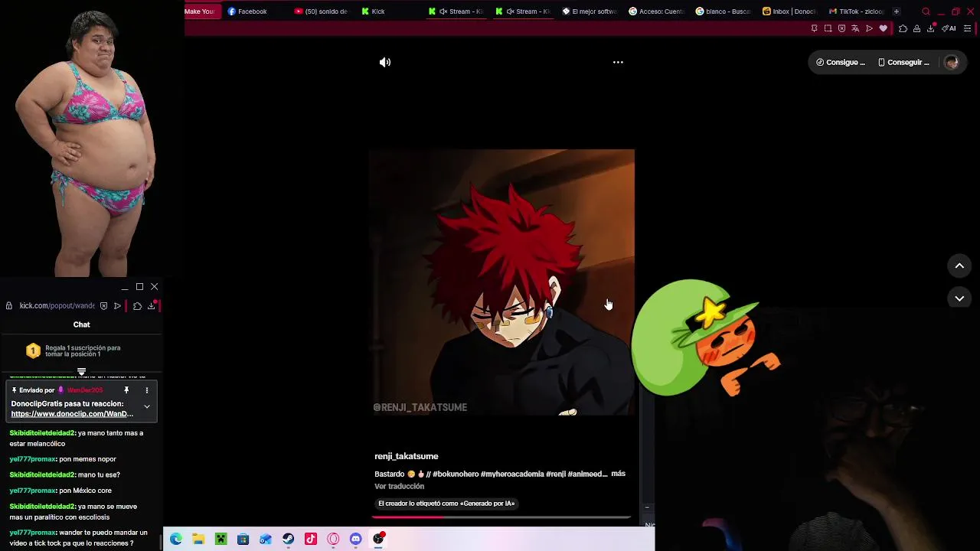The image size is (980, 551).
Task: Open Microsoft Store from taskbar
Action: pyautogui.click(x=243, y=540)
